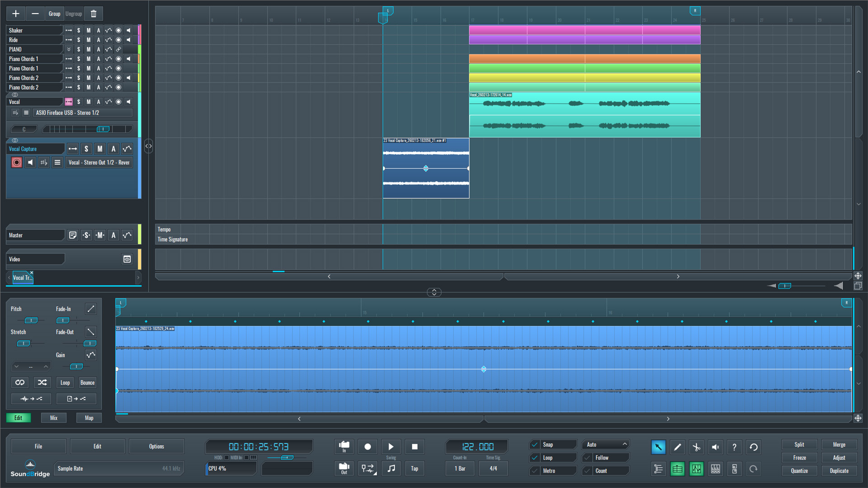Arm Vocal Capture track for recording
The height and width of the screenshot is (488, 868).
click(17, 162)
